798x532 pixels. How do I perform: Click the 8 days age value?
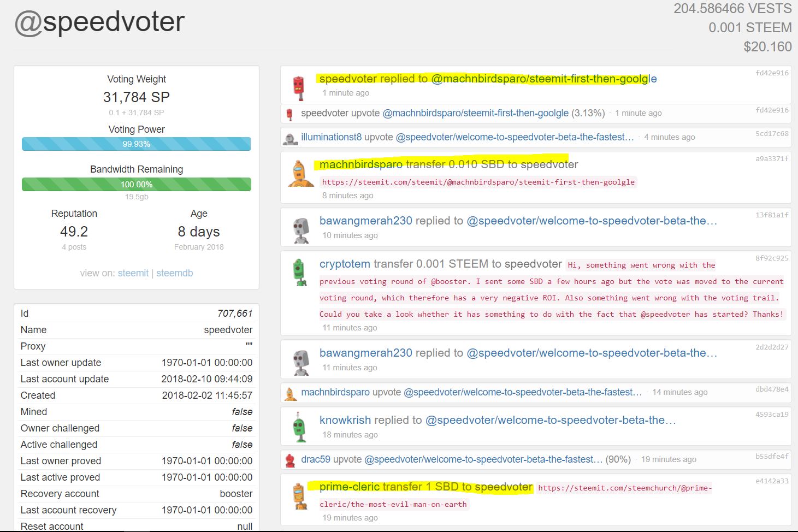(199, 232)
